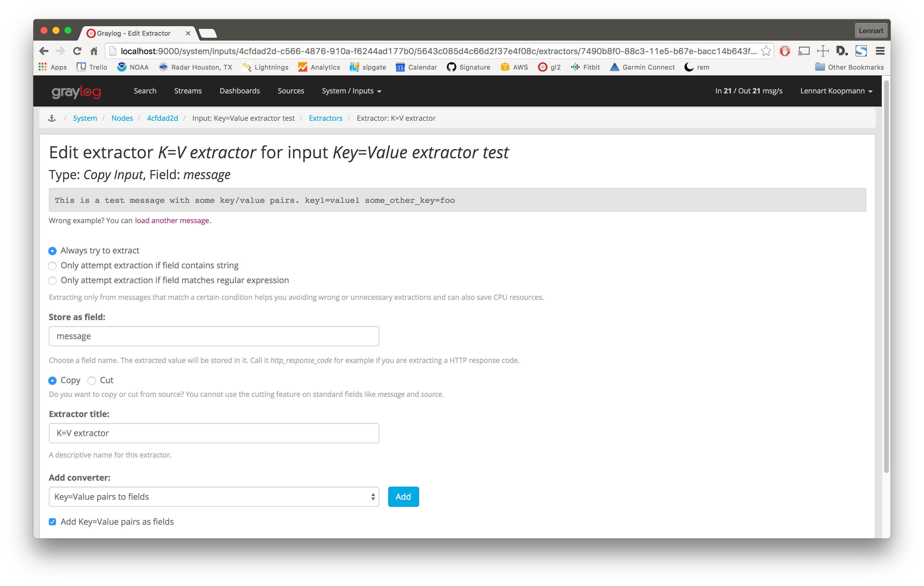Click inside the Extractor title field

tap(213, 433)
